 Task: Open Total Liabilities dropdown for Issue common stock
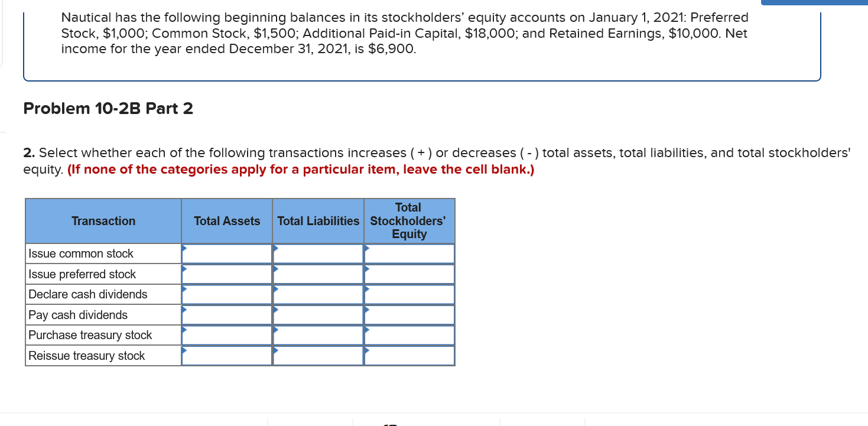317,253
